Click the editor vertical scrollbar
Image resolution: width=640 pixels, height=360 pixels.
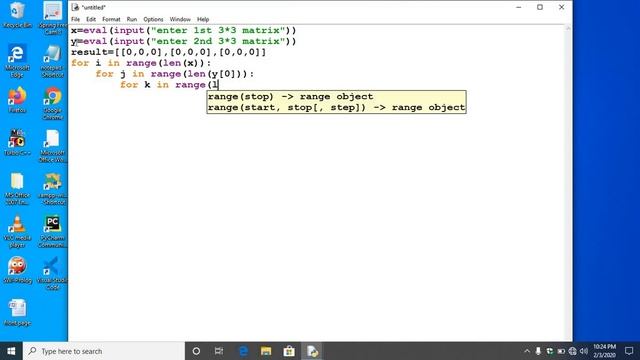point(568,182)
